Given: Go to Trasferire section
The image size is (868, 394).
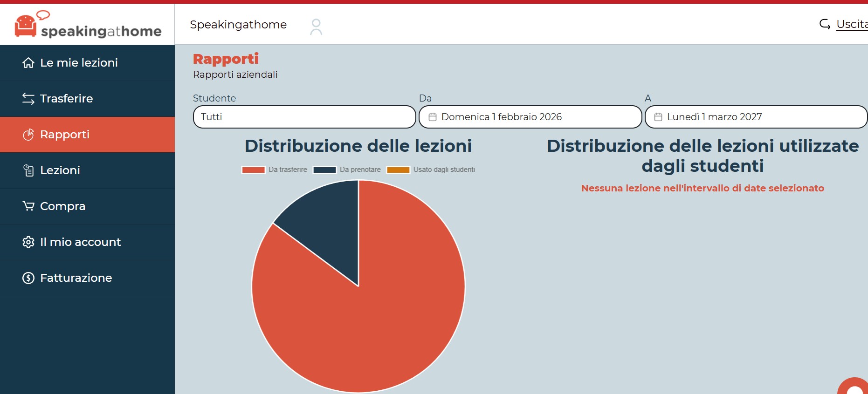Looking at the screenshot, I should (x=87, y=99).
